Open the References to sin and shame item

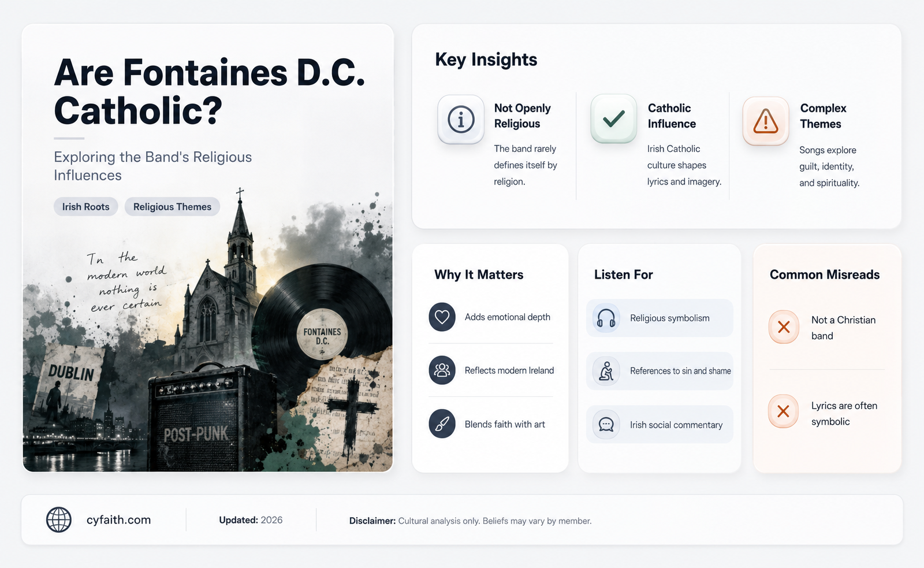660,371
